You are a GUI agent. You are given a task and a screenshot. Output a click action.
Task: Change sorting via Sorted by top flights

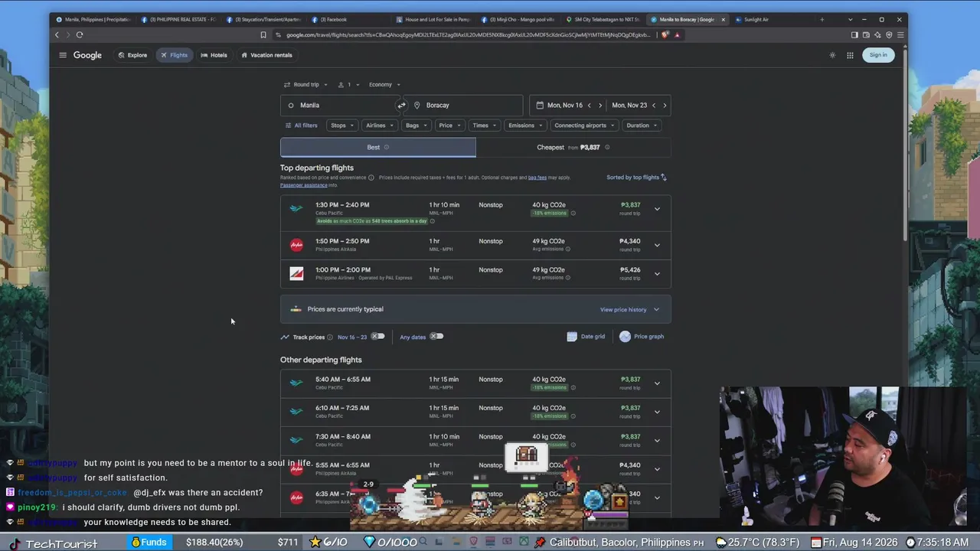point(636,178)
